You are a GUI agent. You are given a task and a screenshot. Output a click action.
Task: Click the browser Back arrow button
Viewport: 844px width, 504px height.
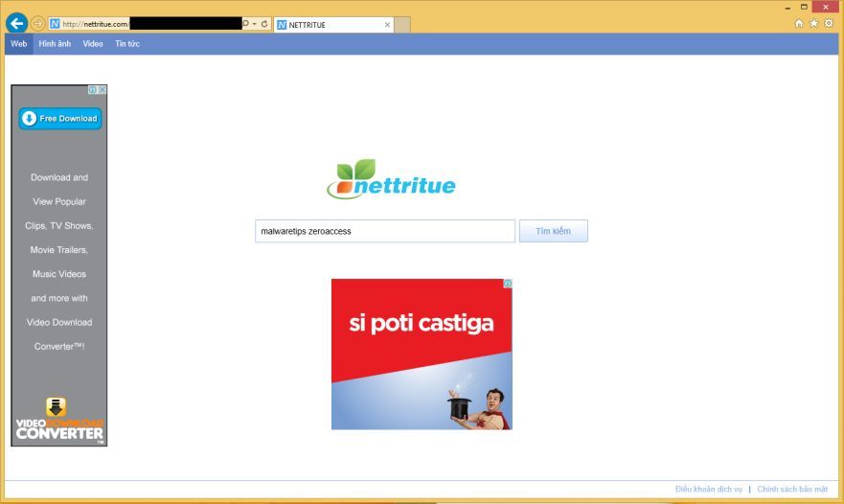16,24
